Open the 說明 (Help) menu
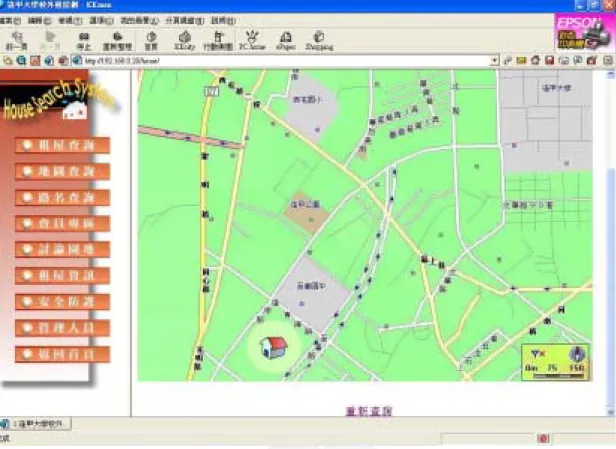 pos(223,21)
